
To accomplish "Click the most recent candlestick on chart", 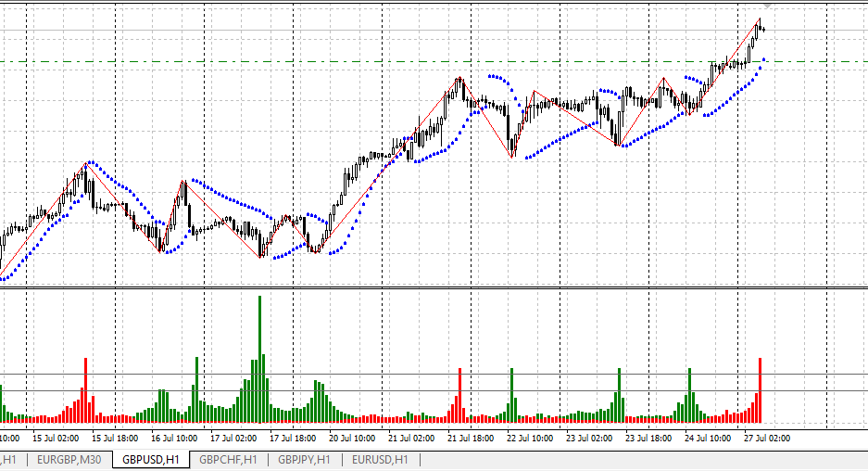I will pos(762,30).
